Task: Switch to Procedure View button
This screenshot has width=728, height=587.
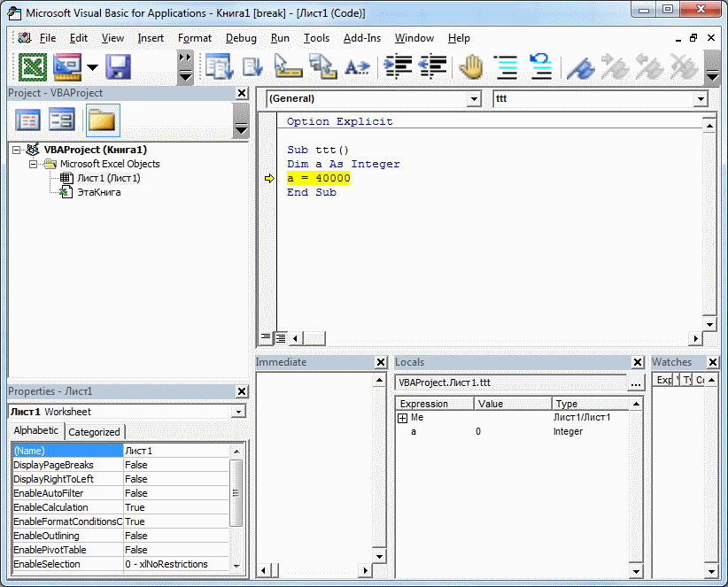Action: 266,338
